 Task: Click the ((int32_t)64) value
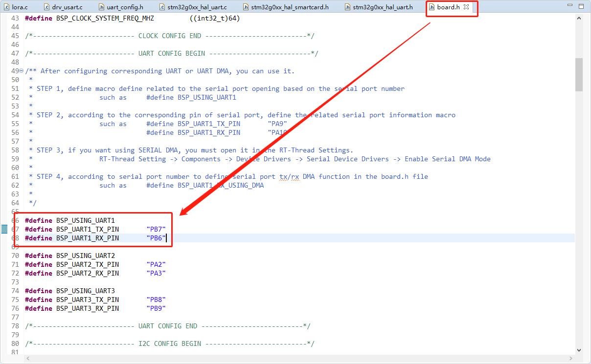(215, 18)
